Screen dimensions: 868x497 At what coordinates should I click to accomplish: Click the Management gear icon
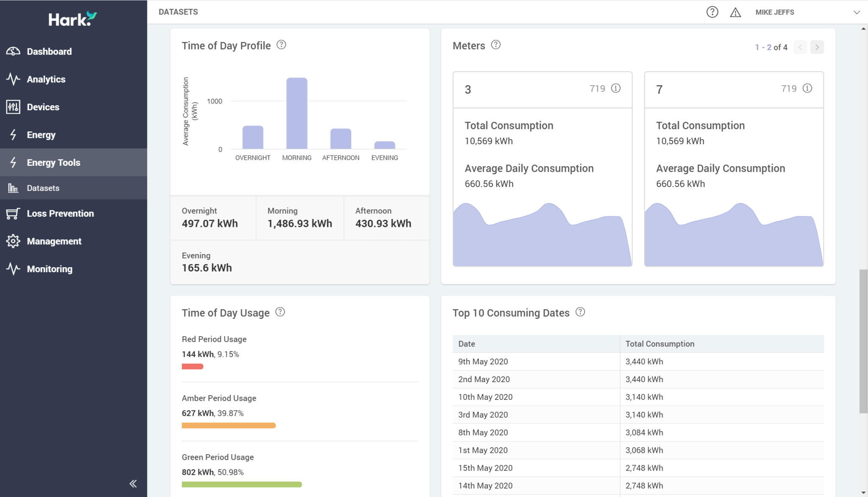13,241
